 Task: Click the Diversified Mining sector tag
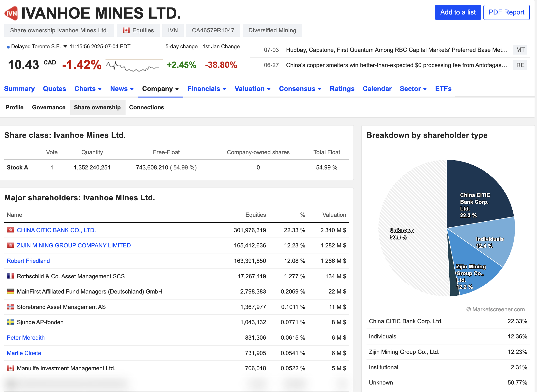[x=272, y=30]
